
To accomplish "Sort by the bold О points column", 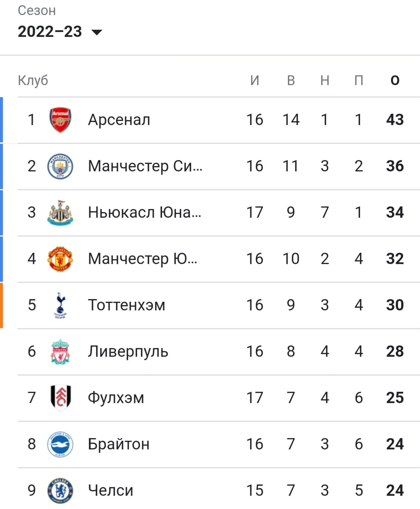I will click(x=395, y=80).
